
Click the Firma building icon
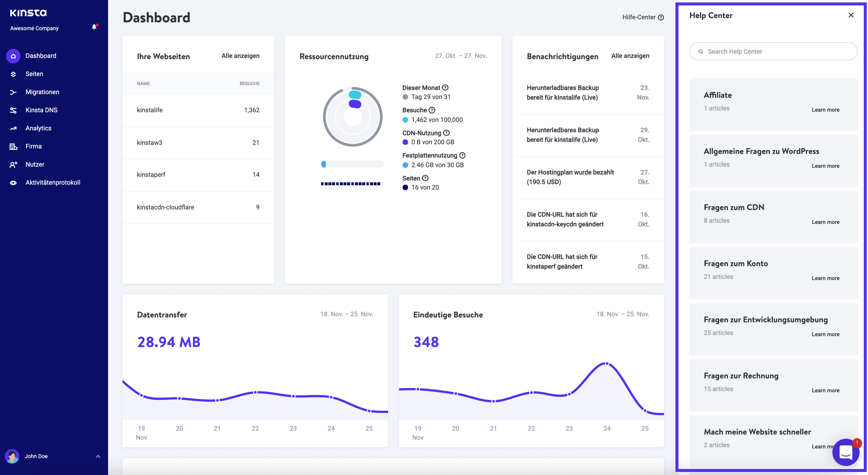point(13,147)
